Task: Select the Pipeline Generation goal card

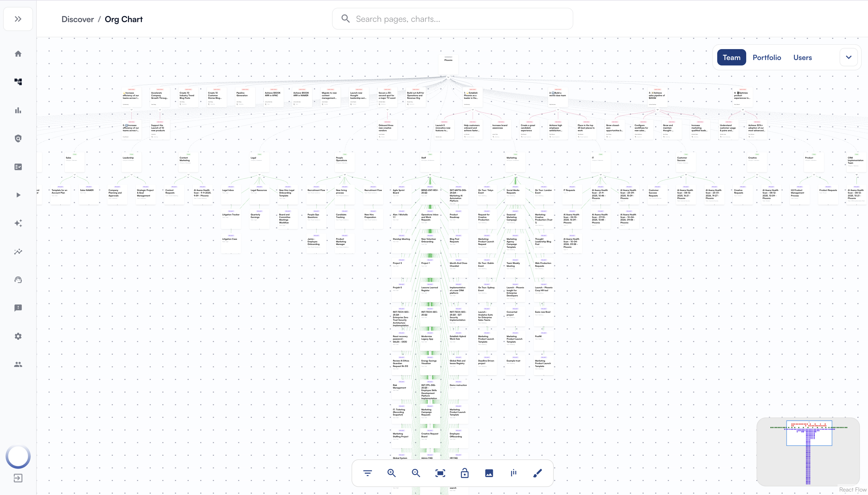Action: point(246,98)
